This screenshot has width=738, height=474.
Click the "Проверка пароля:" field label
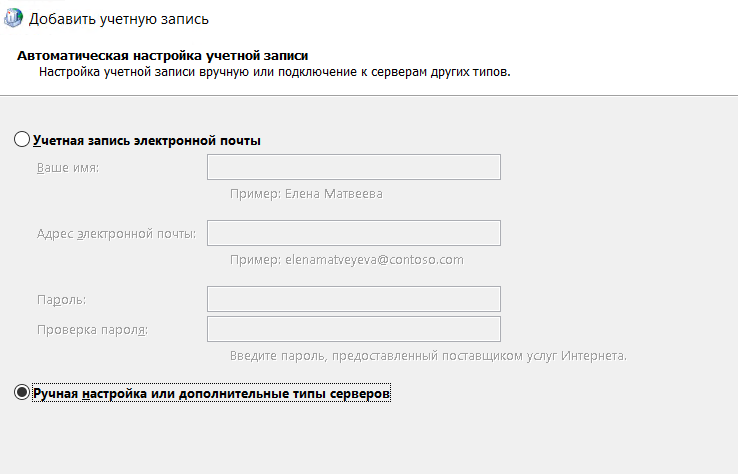(92, 330)
